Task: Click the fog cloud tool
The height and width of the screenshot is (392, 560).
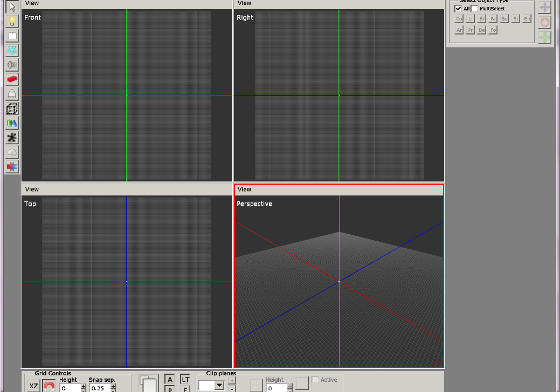Action: (x=12, y=152)
